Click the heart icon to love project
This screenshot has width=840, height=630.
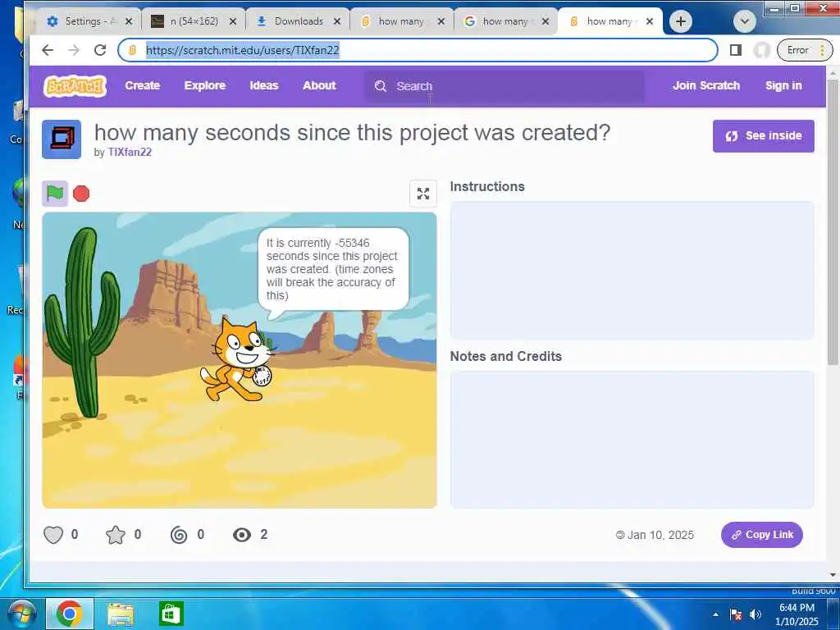pyautogui.click(x=53, y=535)
